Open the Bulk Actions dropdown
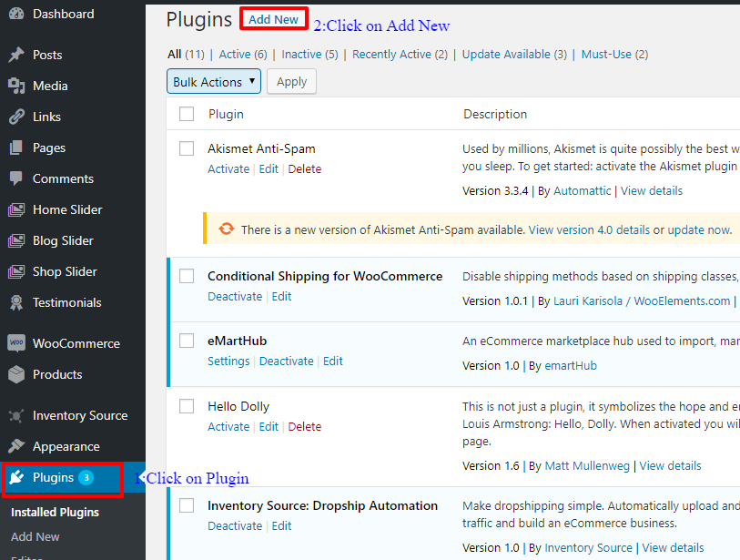 coord(214,81)
